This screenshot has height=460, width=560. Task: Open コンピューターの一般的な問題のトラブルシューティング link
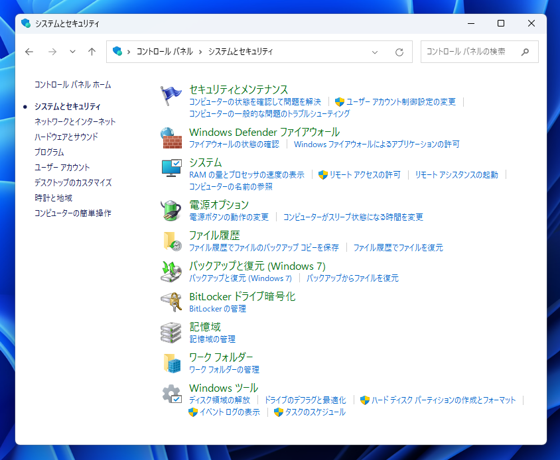tap(269, 114)
